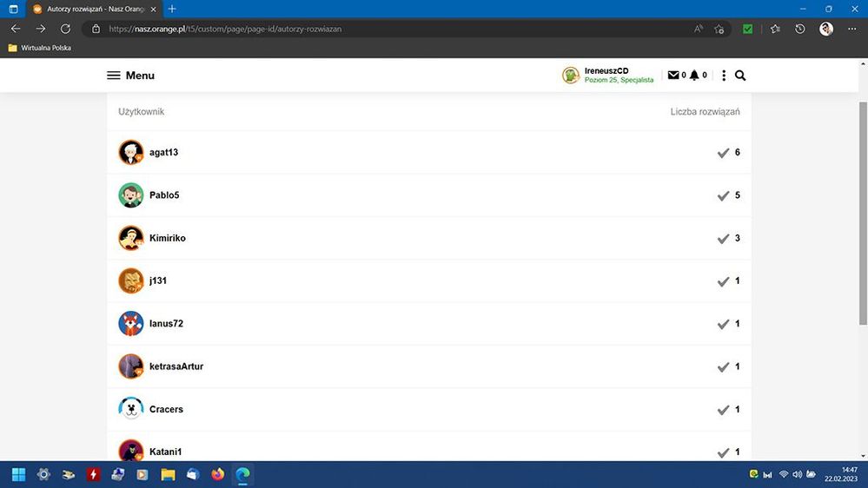
Task: Click Ianus72's fox avatar
Action: 130,323
